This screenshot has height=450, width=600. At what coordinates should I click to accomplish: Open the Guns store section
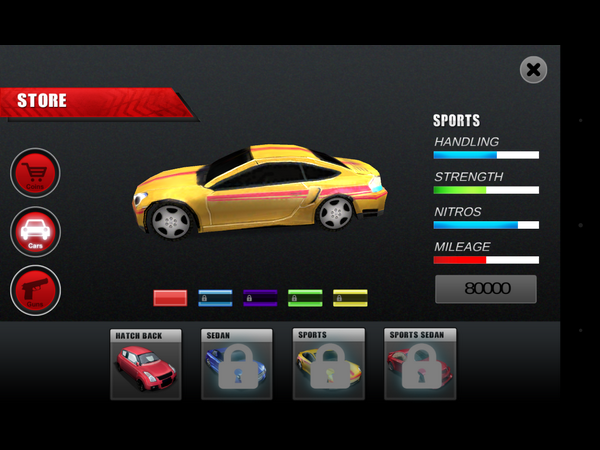[x=35, y=290]
